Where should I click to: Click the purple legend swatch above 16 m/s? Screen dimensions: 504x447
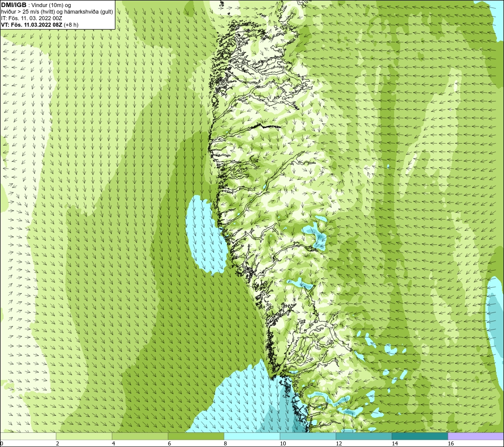click(476, 436)
